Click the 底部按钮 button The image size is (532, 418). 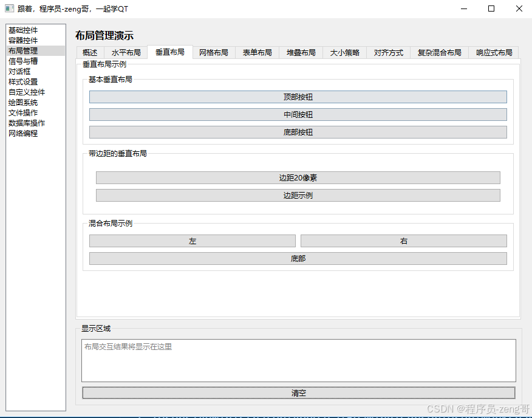(298, 132)
